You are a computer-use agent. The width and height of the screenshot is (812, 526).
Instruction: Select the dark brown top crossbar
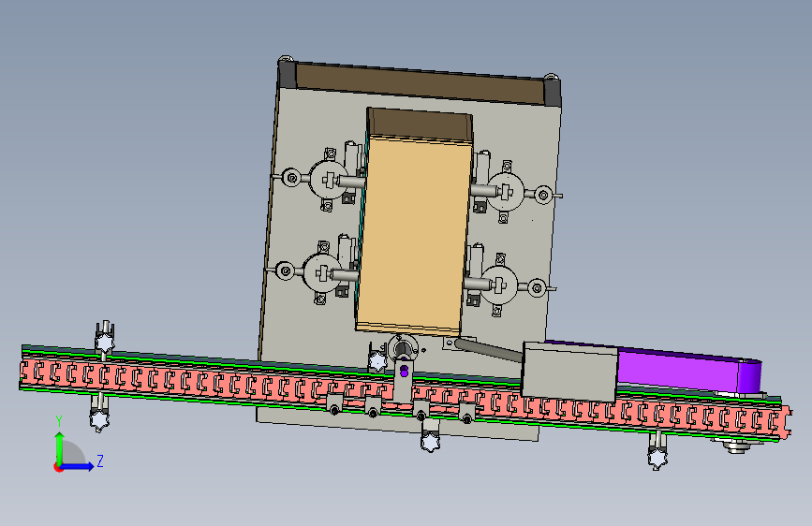point(421,82)
